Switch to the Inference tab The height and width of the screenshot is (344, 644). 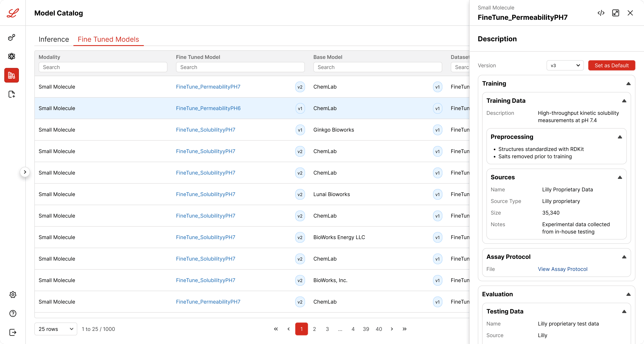click(x=54, y=39)
